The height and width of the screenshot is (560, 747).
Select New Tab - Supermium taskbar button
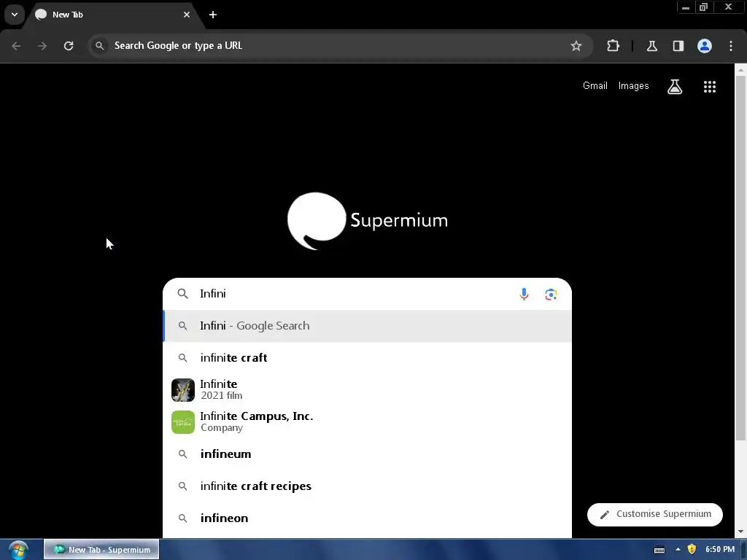coord(101,550)
